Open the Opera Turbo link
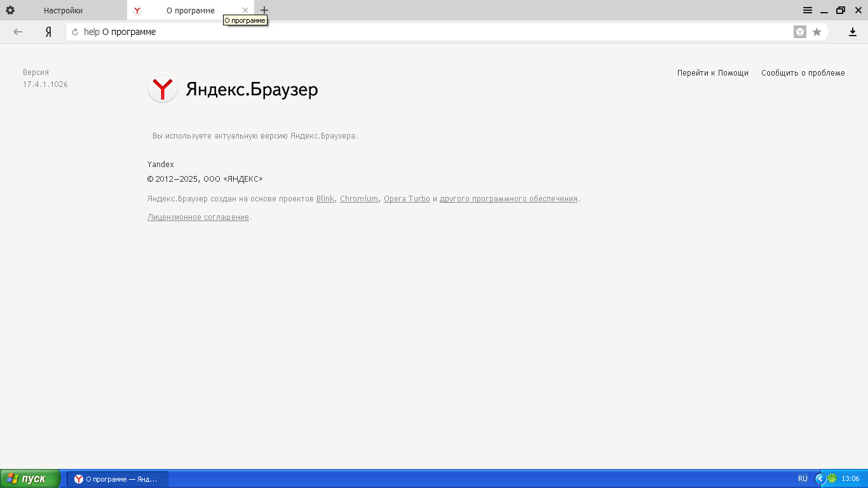868x488 pixels. click(x=407, y=199)
